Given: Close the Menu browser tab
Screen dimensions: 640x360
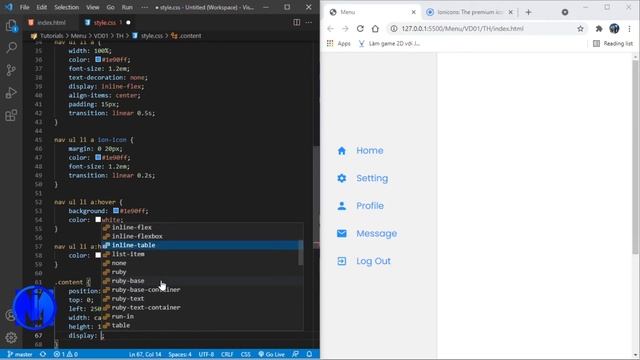Looking at the screenshot, I should tap(413, 12).
